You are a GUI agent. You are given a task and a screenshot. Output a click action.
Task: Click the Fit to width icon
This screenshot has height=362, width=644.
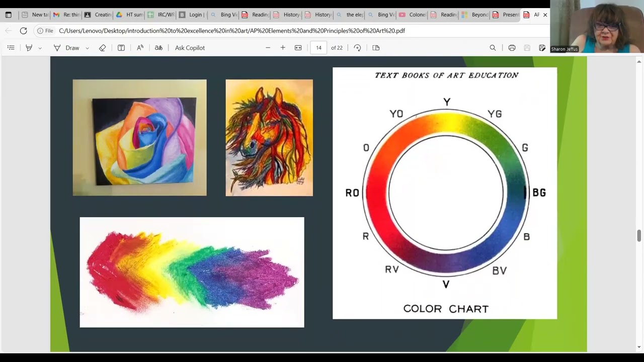[298, 48]
